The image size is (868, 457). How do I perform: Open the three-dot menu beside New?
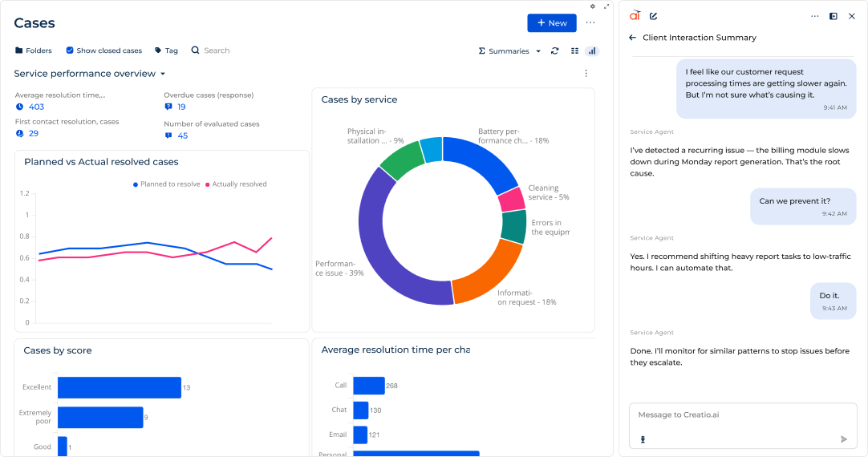[x=590, y=23]
